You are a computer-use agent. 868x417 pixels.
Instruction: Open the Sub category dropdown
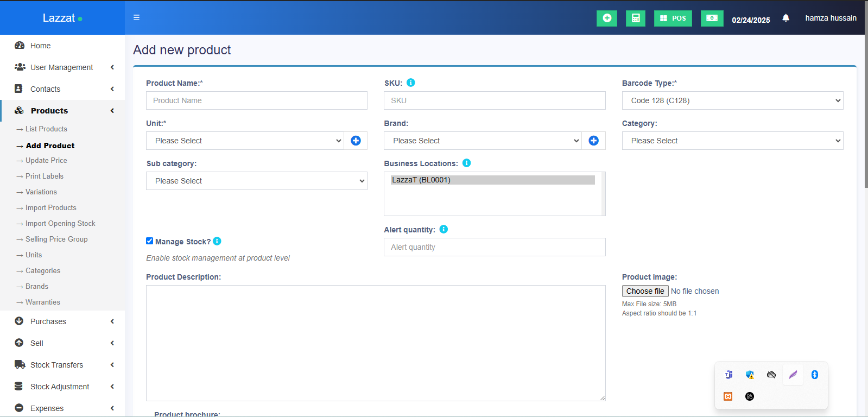tap(256, 181)
